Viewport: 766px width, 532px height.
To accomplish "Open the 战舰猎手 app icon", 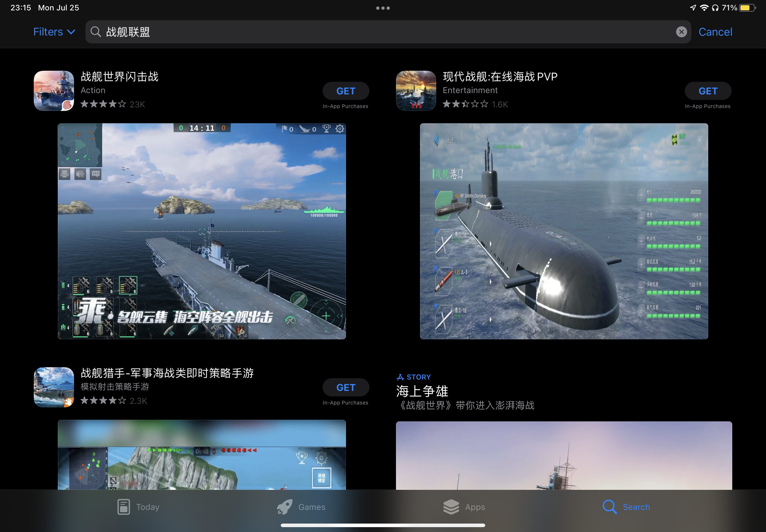I will (54, 387).
